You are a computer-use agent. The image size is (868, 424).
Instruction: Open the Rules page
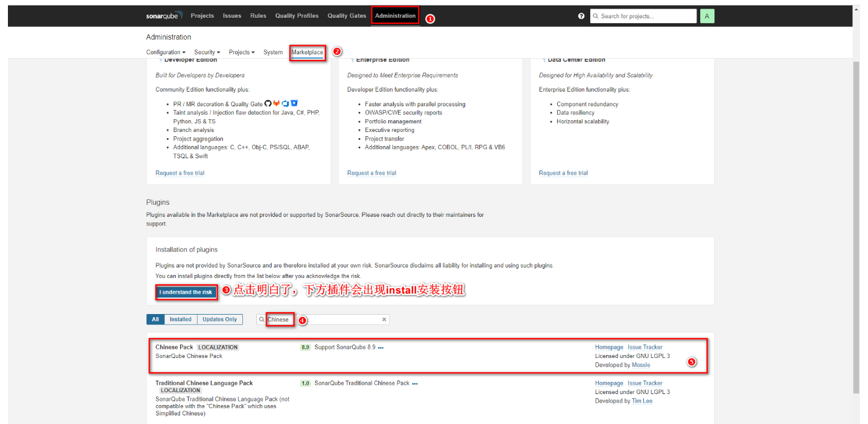258,16
